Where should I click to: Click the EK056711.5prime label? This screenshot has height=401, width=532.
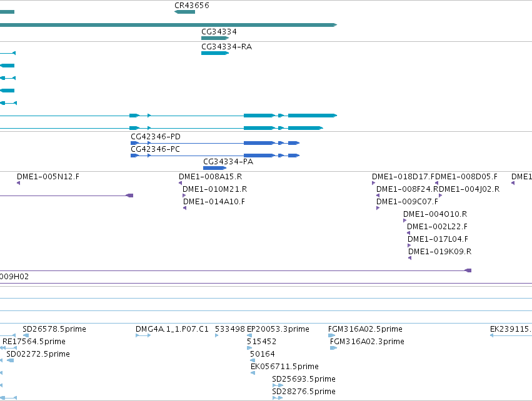coord(284,367)
